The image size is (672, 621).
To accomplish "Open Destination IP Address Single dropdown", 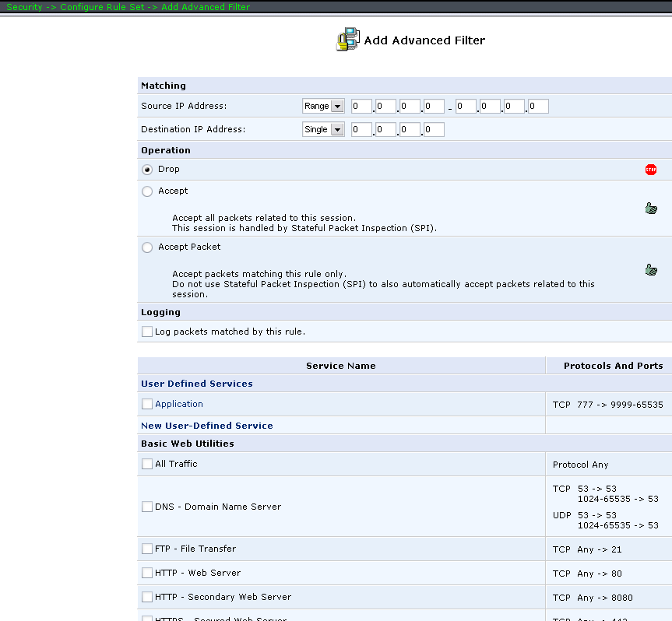I will pyautogui.click(x=323, y=129).
